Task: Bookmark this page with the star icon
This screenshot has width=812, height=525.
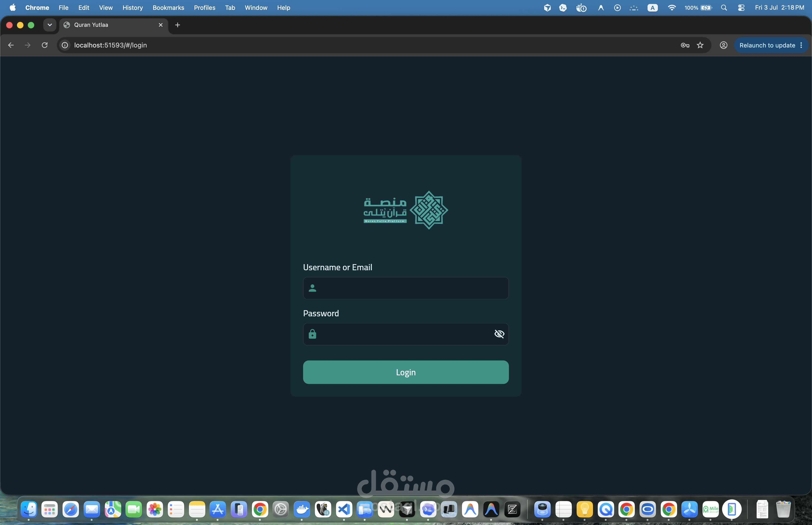Action: (700, 45)
